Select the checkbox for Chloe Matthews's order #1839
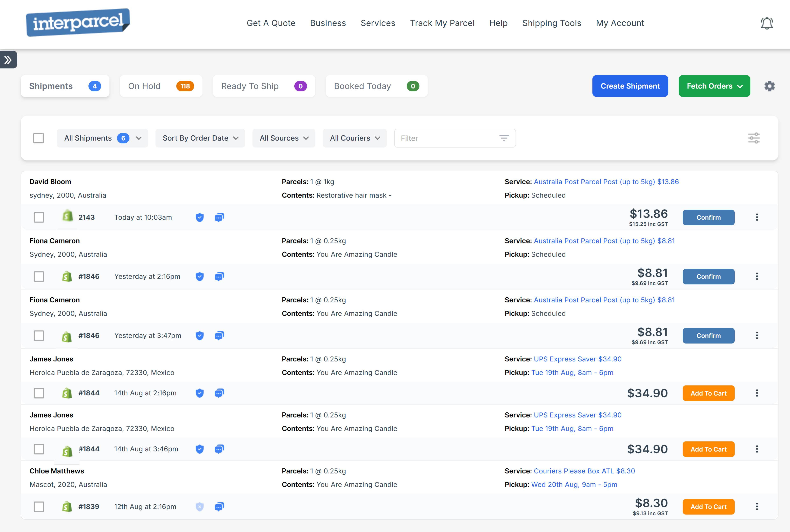The width and height of the screenshot is (790, 532). (39, 506)
